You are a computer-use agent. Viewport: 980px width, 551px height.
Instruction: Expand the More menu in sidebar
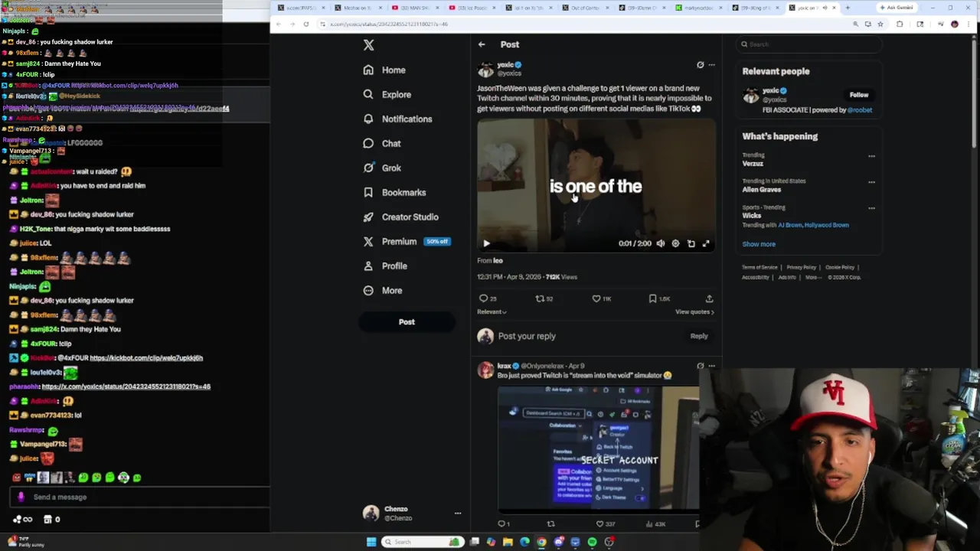coord(382,290)
